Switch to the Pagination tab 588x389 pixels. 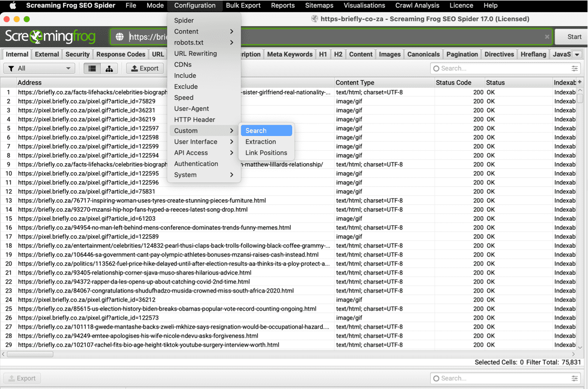pos(462,54)
